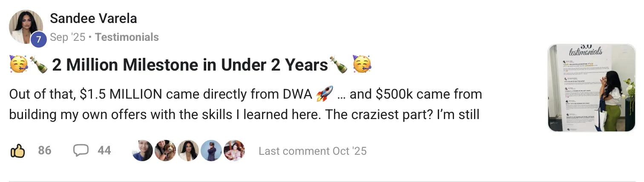Open the '2 Million Milestone in Under 2 Years' post
Image resolution: width=644 pixels, height=182 pixels.
tap(190, 65)
